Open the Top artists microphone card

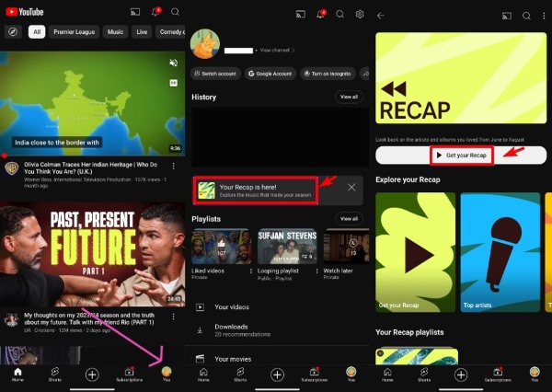click(500, 252)
